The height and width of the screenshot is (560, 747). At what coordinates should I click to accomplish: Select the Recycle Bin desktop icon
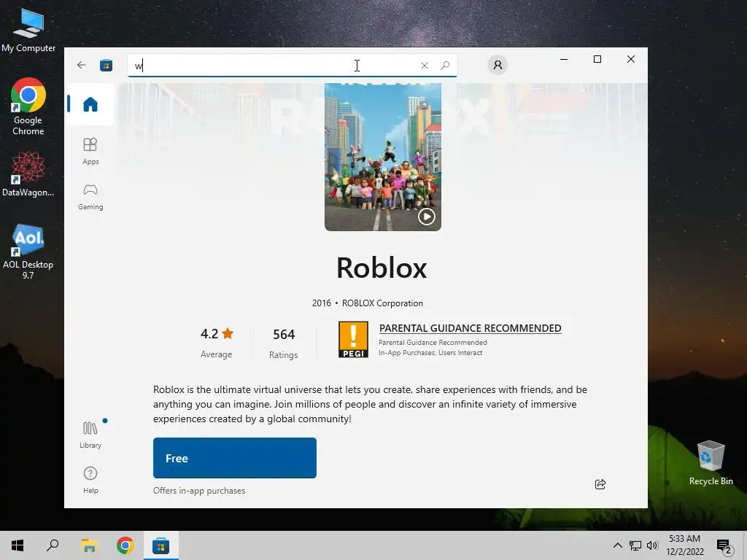coord(711,463)
